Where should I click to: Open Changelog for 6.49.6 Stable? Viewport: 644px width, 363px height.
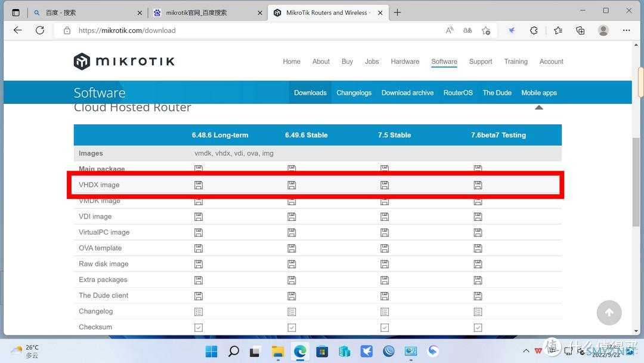[x=292, y=312]
